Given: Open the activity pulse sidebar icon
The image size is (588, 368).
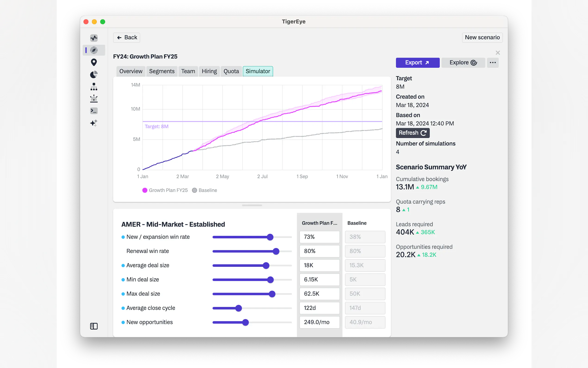Looking at the screenshot, I should pyautogui.click(x=94, y=38).
